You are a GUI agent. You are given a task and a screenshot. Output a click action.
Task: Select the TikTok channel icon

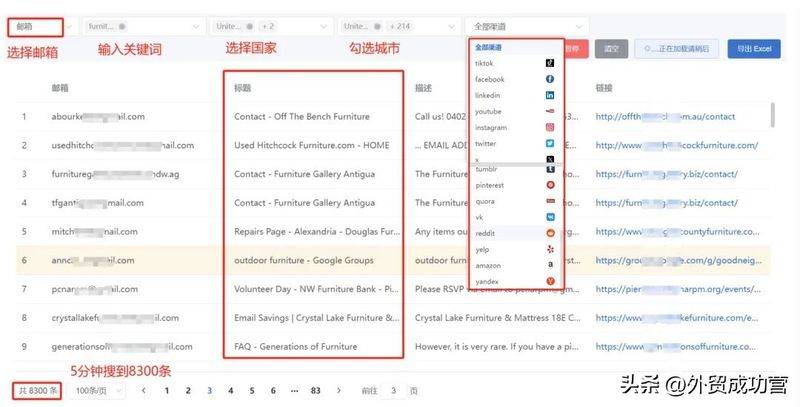[550, 63]
